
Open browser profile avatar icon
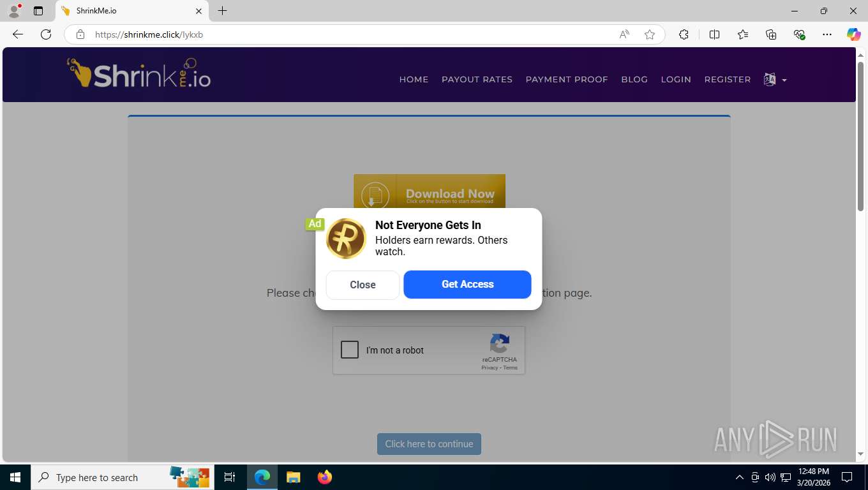click(14, 11)
